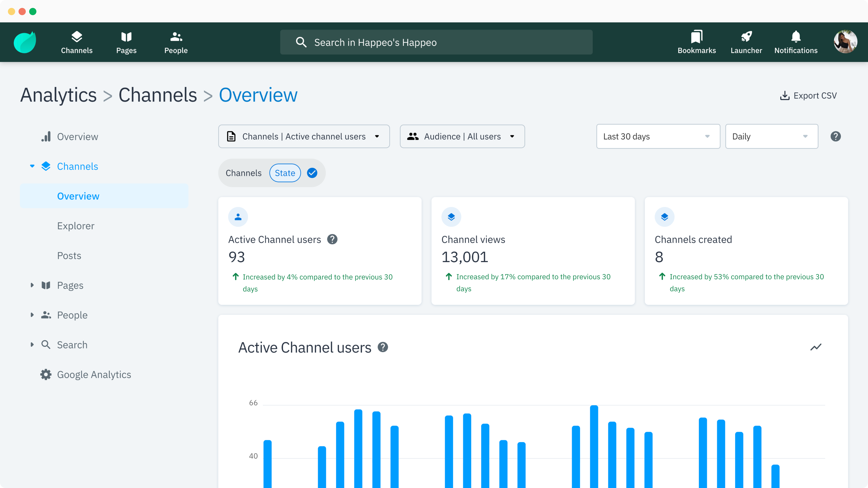Viewport: 868px width, 488px height.
Task: Toggle the State filter chip
Action: pyautogui.click(x=285, y=173)
